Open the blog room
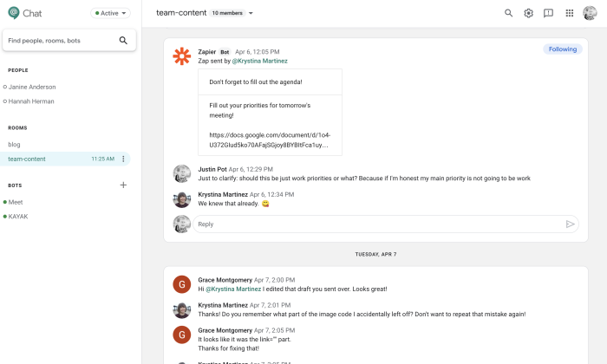607x364 pixels. [15, 144]
